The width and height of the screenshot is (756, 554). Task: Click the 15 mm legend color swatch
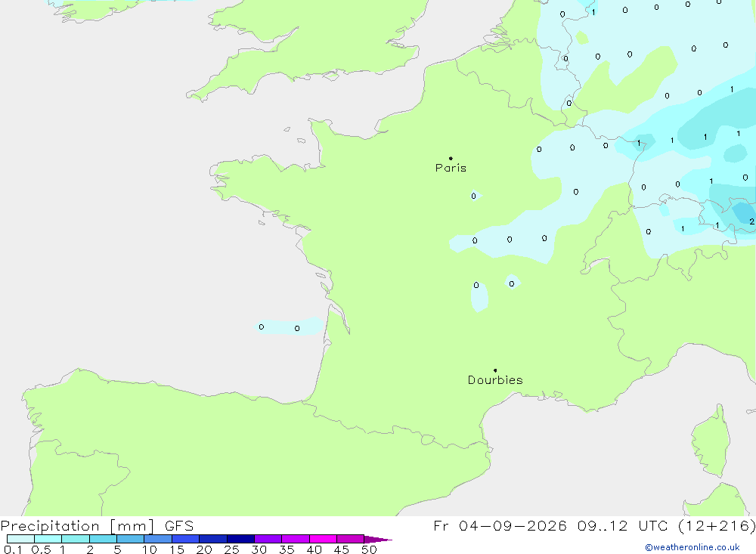point(185,539)
